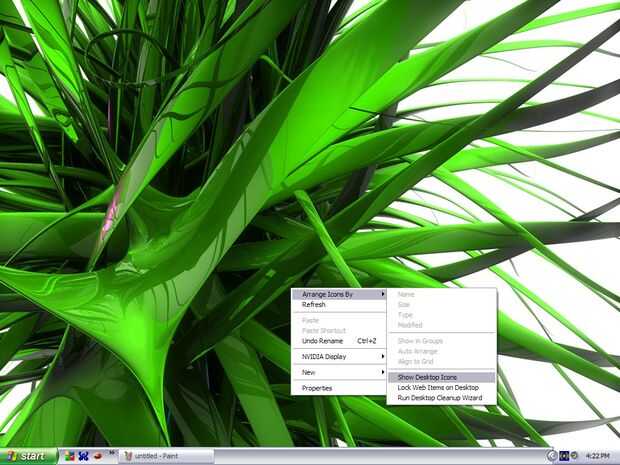The height and width of the screenshot is (465, 620).
Task: Launch the multicolored squares quick launch icon
Action: (x=70, y=456)
